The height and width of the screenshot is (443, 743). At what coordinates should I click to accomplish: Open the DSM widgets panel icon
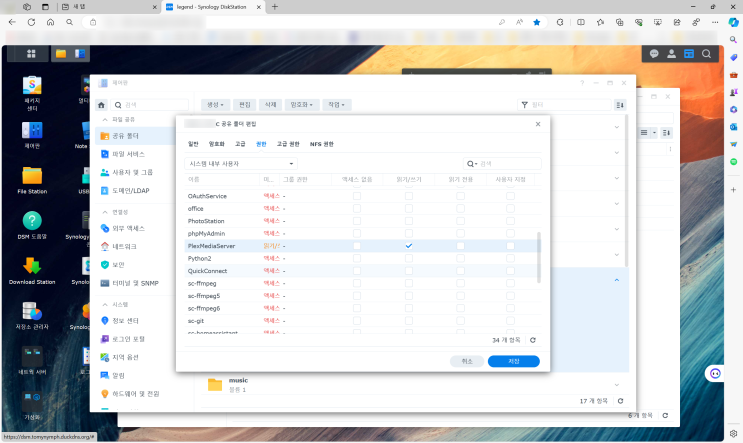coord(689,54)
